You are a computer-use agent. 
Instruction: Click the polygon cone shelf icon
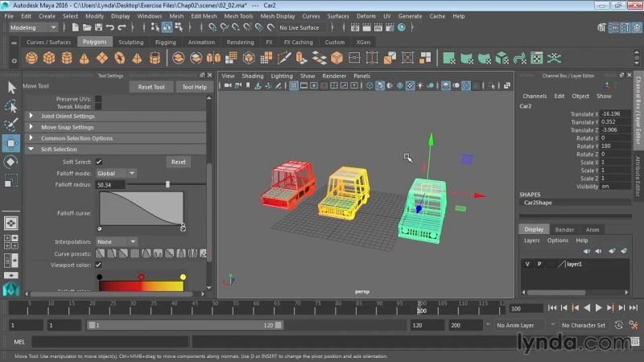coord(85,58)
